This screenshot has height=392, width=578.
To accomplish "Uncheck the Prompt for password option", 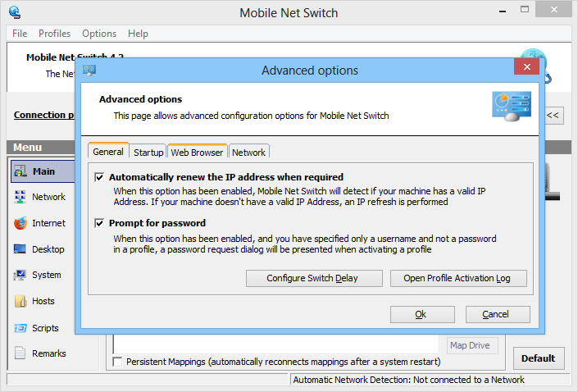I will click(x=99, y=223).
